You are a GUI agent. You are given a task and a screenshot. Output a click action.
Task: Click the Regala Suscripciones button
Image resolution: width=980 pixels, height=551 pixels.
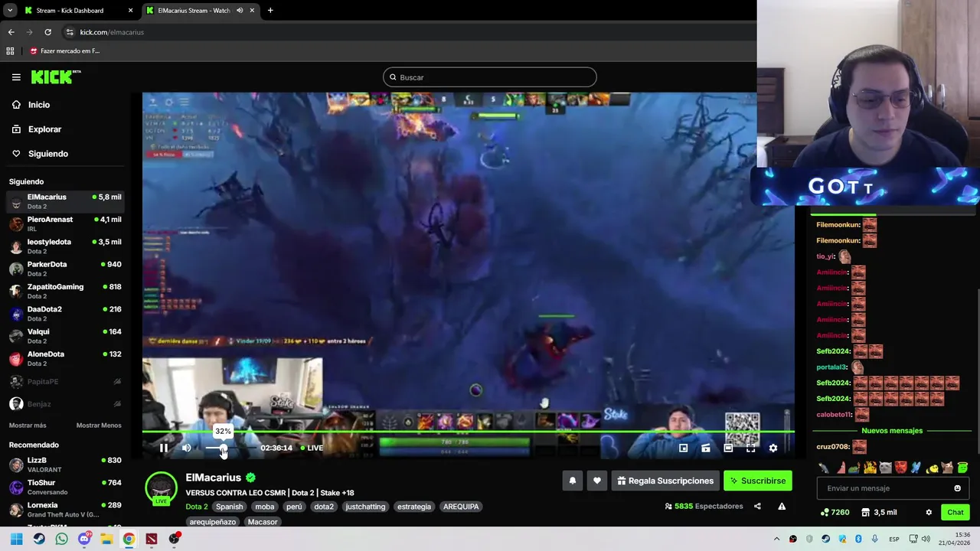665,481
